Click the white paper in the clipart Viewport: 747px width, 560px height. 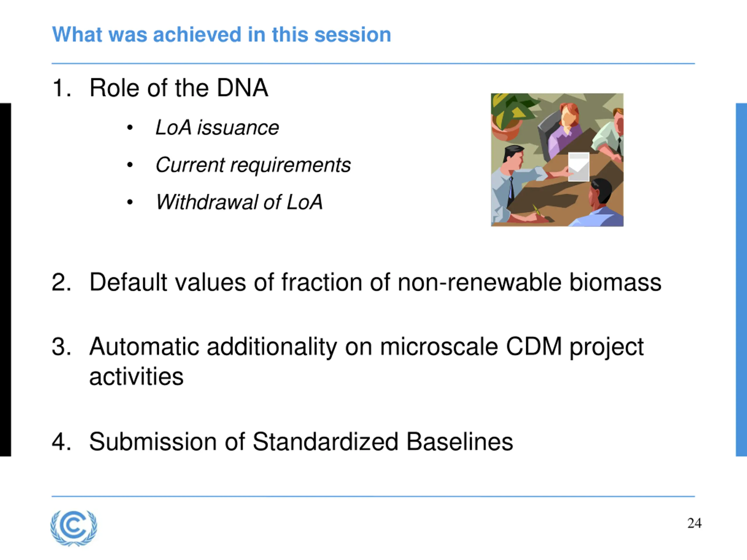(x=578, y=167)
